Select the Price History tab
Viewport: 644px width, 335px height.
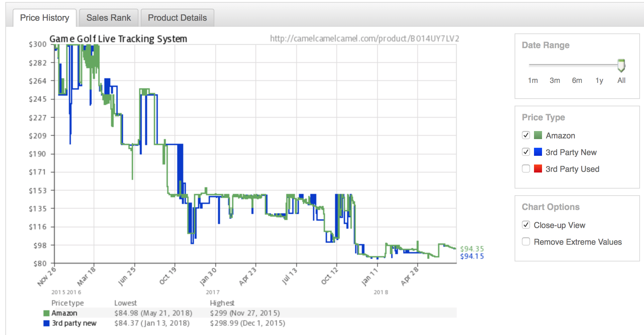(x=44, y=18)
